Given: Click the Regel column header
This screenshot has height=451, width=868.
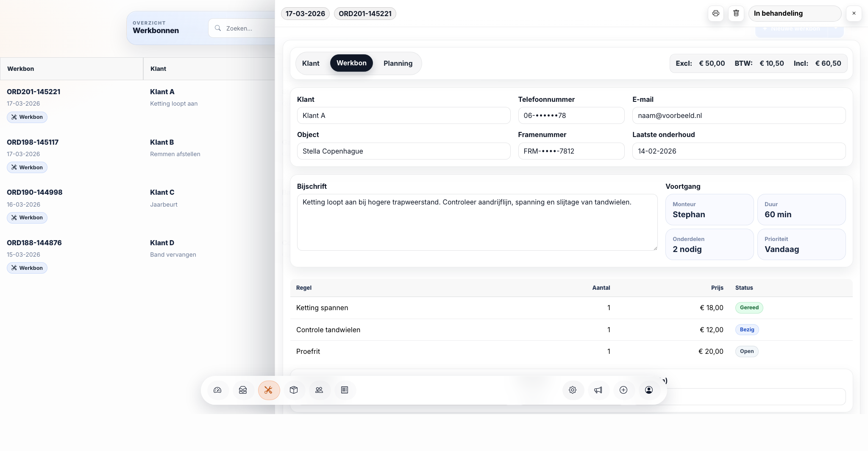Looking at the screenshot, I should (x=304, y=288).
